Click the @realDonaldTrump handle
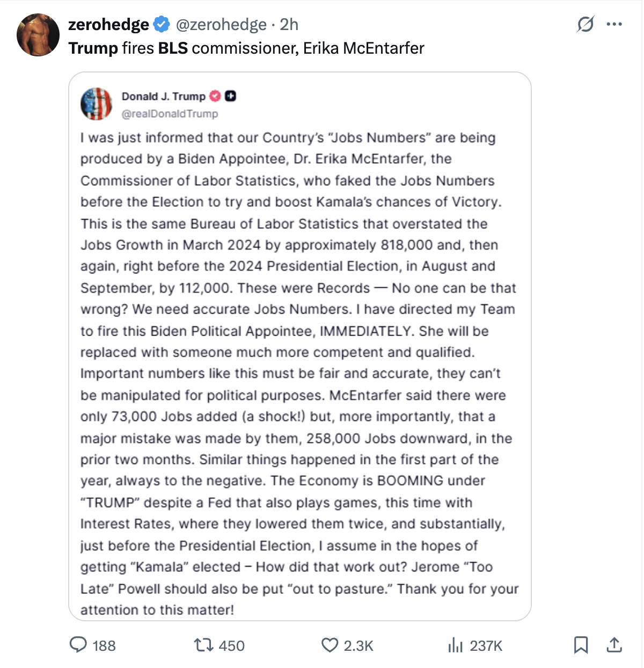 tap(170, 114)
